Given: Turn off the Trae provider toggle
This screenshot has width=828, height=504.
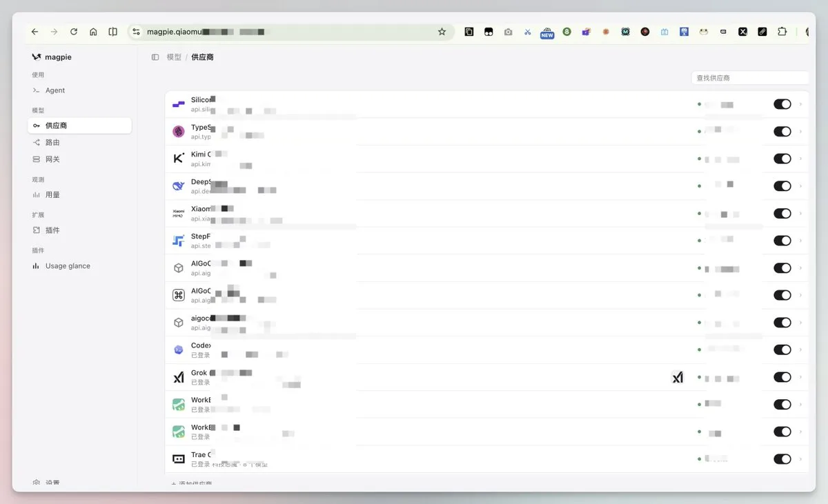Looking at the screenshot, I should 782,459.
